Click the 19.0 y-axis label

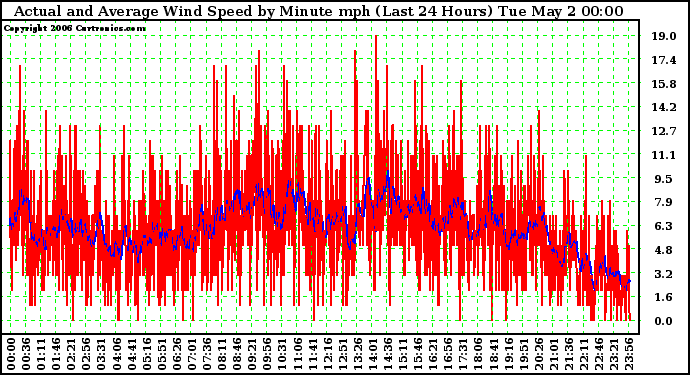point(664,36)
